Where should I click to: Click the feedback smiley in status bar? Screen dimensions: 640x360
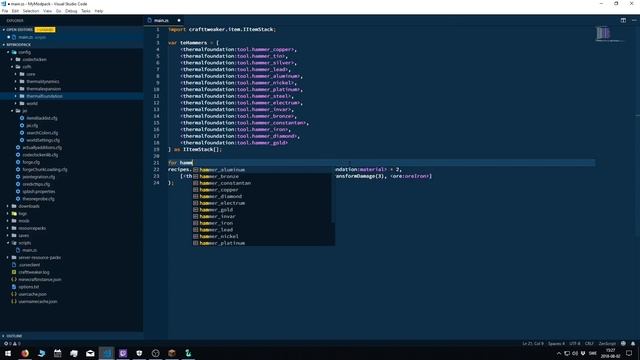click(x=623, y=343)
